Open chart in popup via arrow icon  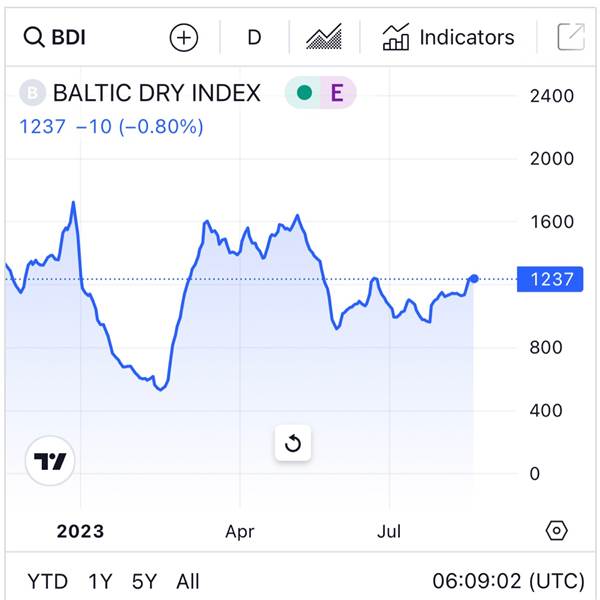571,37
